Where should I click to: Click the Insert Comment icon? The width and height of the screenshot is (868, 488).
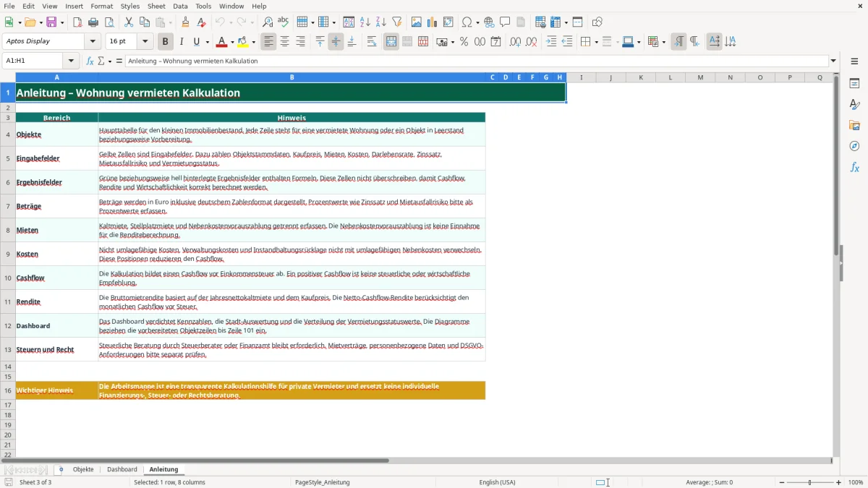(x=506, y=22)
